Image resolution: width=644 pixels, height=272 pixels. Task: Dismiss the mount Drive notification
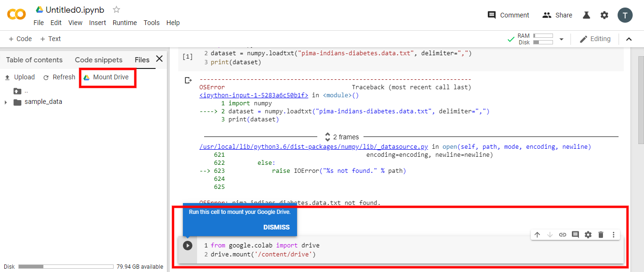click(x=276, y=227)
